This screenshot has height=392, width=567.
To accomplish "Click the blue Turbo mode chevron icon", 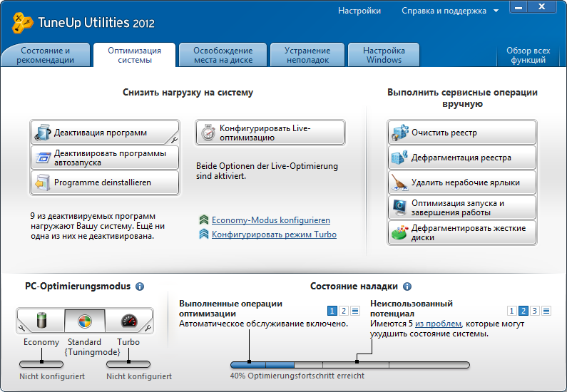I will [x=204, y=234].
